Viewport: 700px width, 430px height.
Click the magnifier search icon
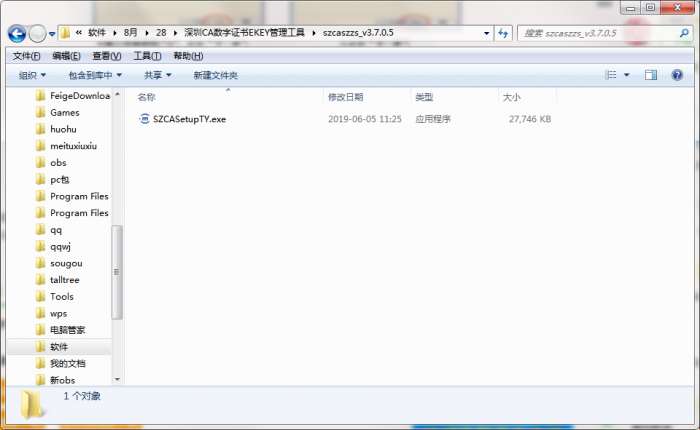(x=684, y=33)
